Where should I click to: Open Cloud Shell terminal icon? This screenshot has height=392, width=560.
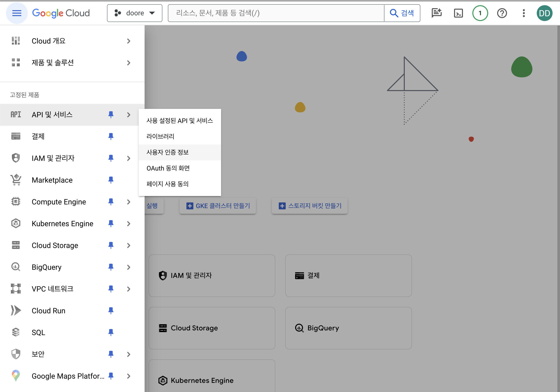pyautogui.click(x=458, y=13)
